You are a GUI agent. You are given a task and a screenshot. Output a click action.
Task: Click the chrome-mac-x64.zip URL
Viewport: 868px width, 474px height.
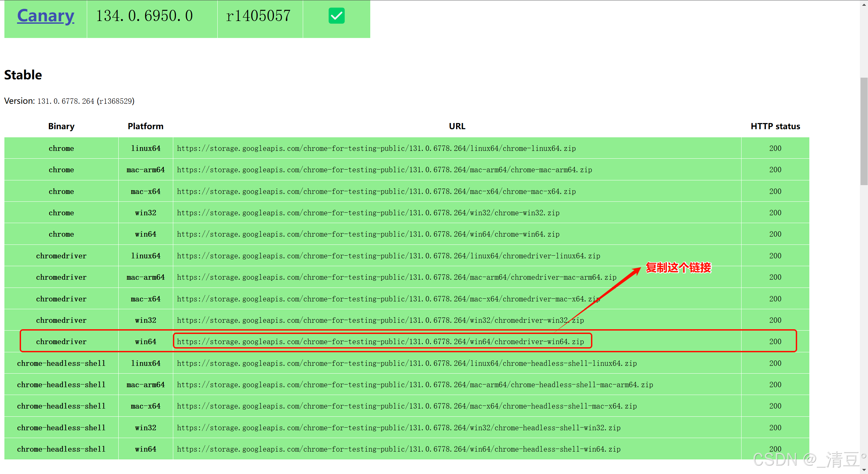376,192
